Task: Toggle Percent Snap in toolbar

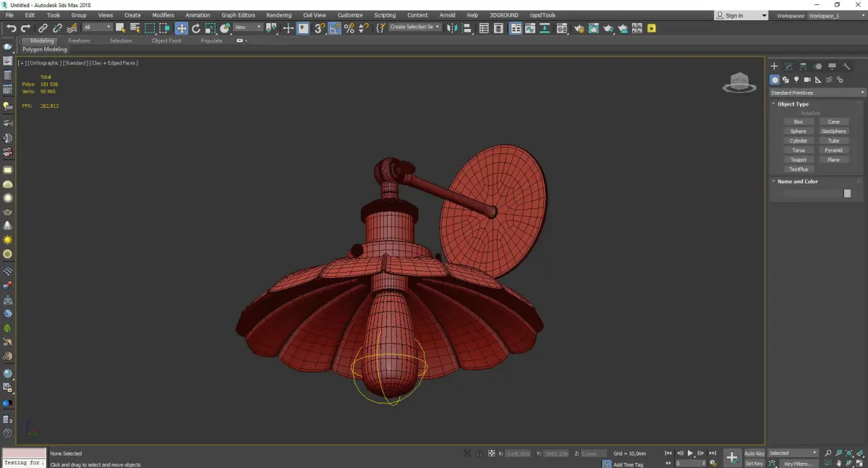Action: click(x=349, y=28)
